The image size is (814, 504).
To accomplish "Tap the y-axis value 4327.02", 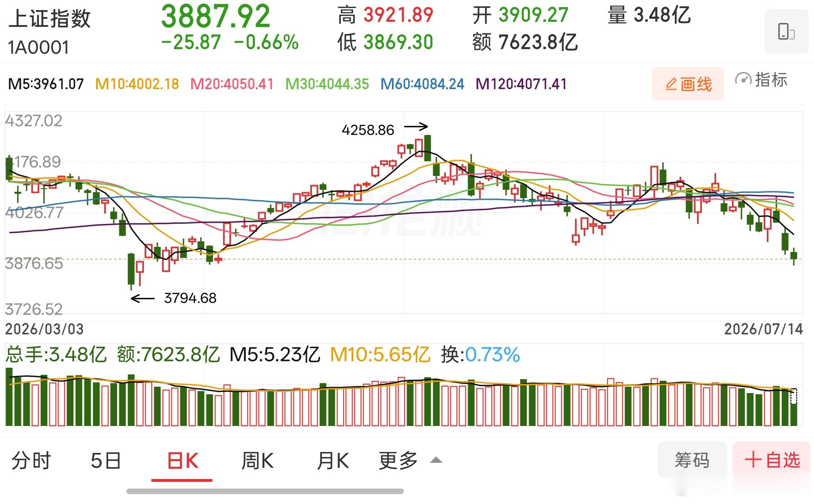I will coord(34,120).
